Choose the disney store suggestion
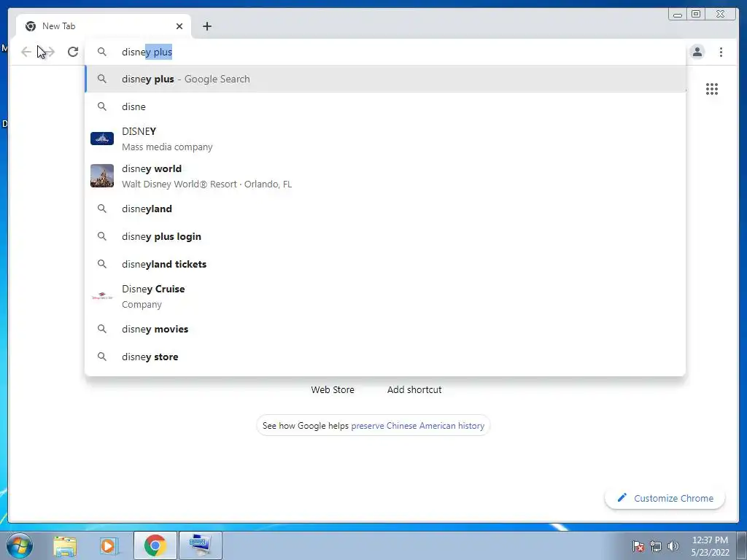The width and height of the screenshot is (747, 560). [x=385, y=357]
